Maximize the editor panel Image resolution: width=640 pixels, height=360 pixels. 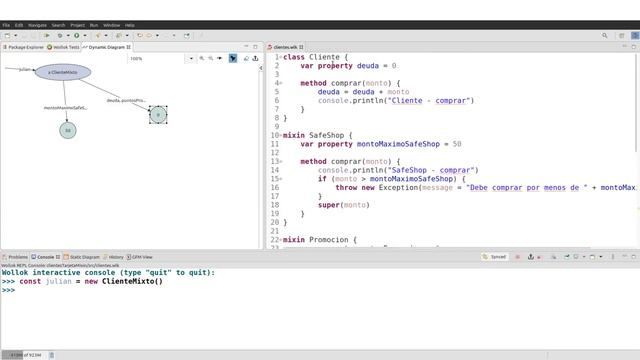tap(633, 47)
